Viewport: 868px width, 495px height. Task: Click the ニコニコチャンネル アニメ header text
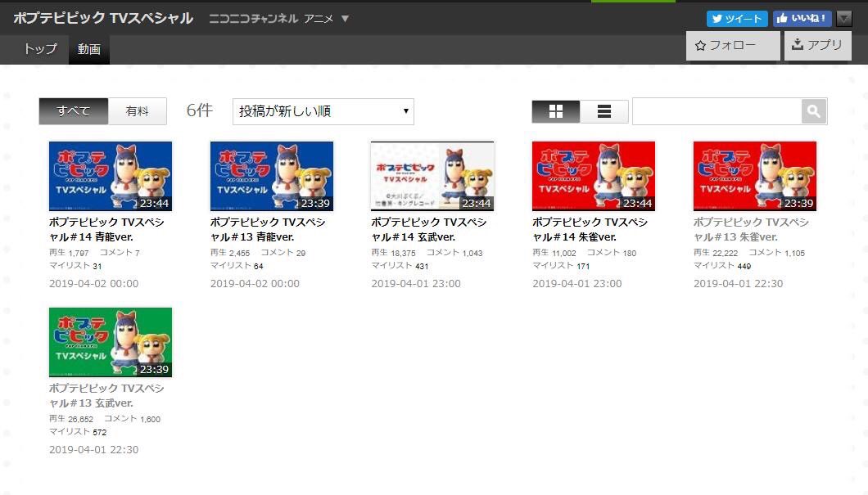[271, 19]
